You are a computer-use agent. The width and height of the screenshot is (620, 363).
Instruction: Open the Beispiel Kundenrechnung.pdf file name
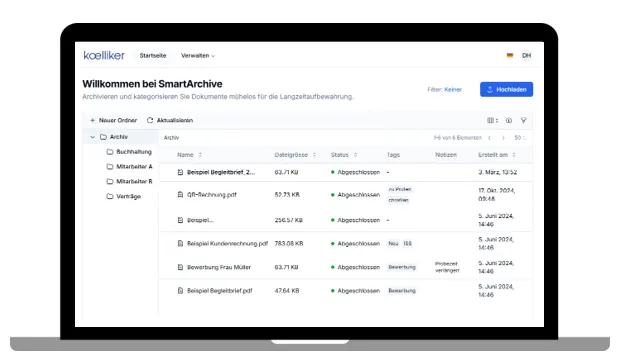pyautogui.click(x=227, y=244)
